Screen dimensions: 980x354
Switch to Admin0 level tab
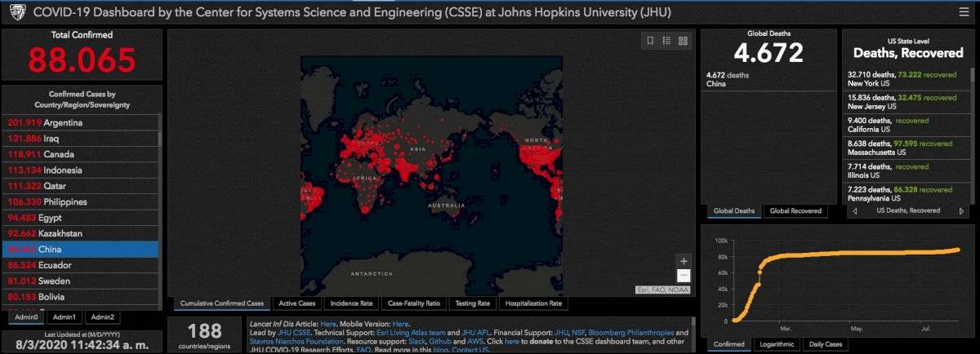(x=26, y=316)
